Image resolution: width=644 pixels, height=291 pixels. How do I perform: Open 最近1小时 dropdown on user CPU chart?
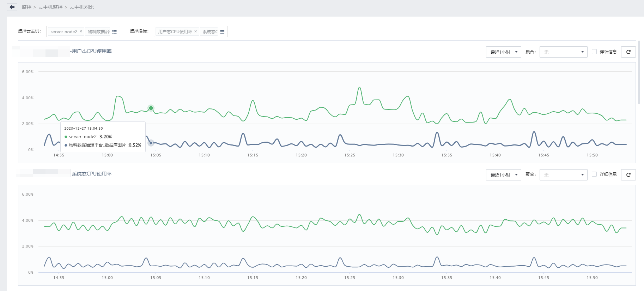[x=503, y=52]
